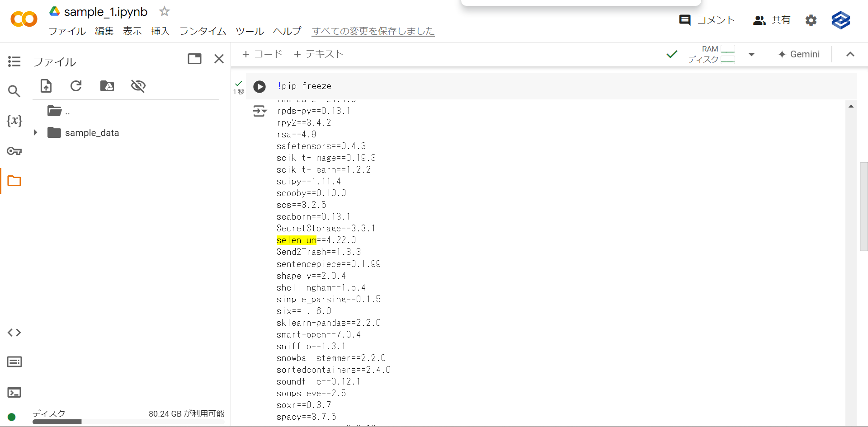Viewport: 868px width, 427px height.
Task: Open the ランタイム menu
Action: [202, 31]
